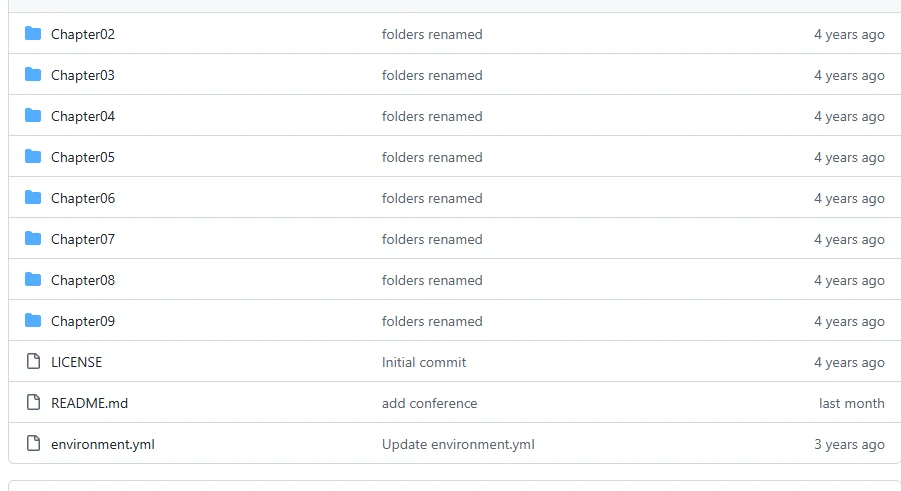This screenshot has width=901, height=491.
Task: View the "add conference" commit
Action: point(429,403)
